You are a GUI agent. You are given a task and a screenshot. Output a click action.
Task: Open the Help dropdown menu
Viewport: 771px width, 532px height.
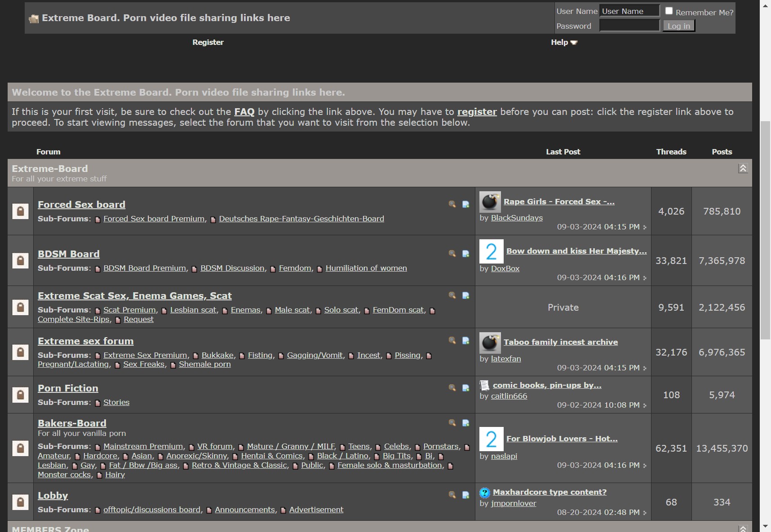click(564, 42)
